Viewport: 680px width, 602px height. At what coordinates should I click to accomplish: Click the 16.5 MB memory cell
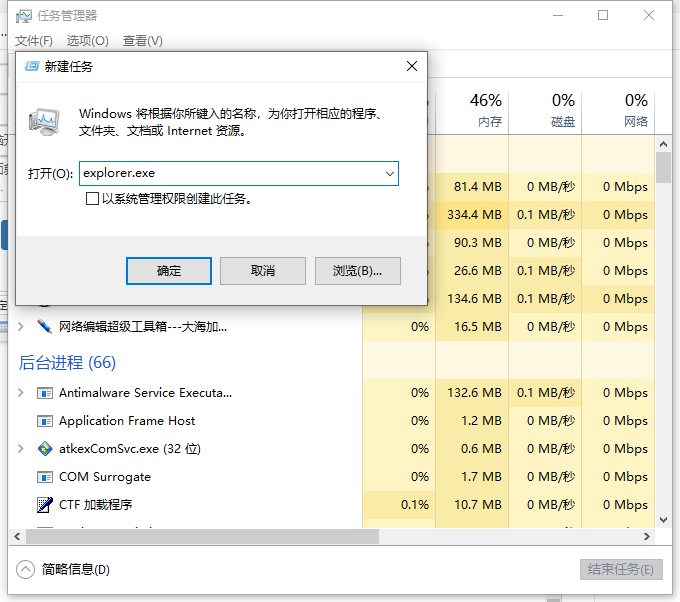point(472,327)
